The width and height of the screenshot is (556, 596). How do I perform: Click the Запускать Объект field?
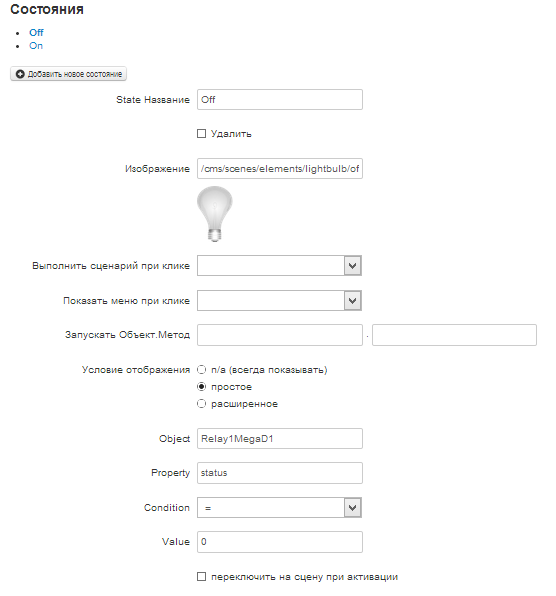click(x=280, y=335)
